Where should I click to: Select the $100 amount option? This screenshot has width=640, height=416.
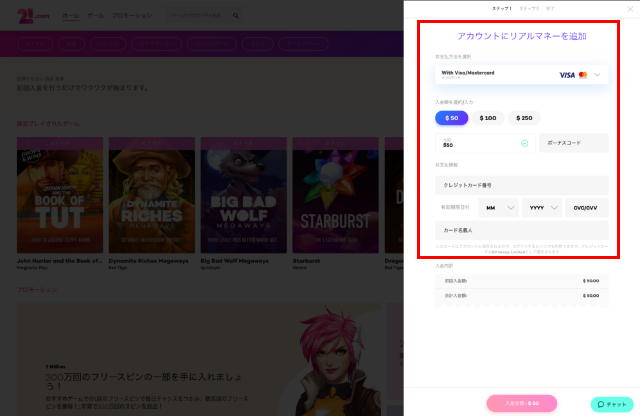tap(487, 118)
